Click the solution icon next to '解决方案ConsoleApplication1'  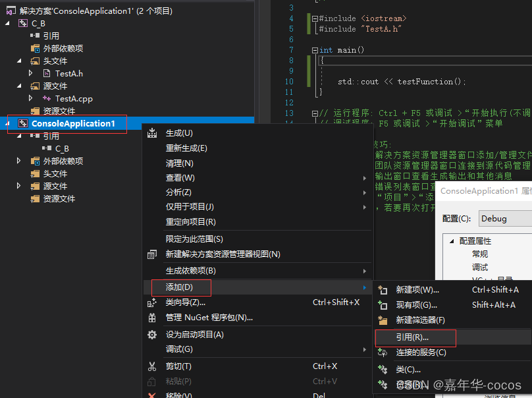(x=11, y=11)
